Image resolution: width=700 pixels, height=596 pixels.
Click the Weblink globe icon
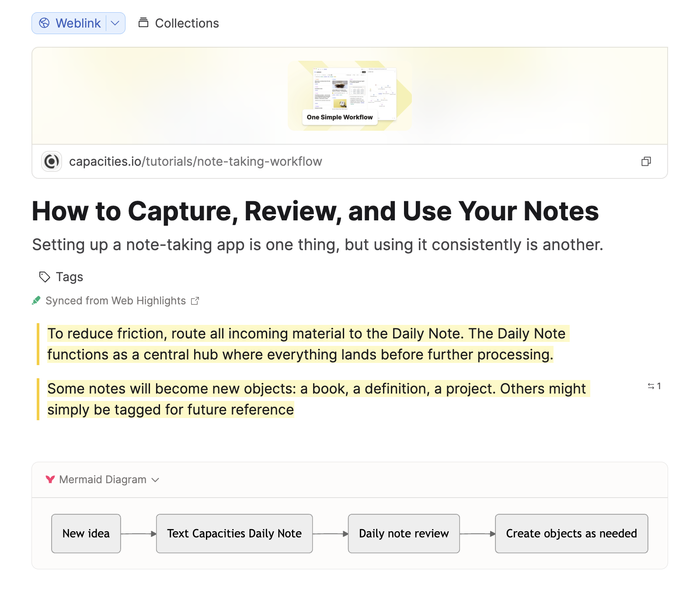point(44,23)
